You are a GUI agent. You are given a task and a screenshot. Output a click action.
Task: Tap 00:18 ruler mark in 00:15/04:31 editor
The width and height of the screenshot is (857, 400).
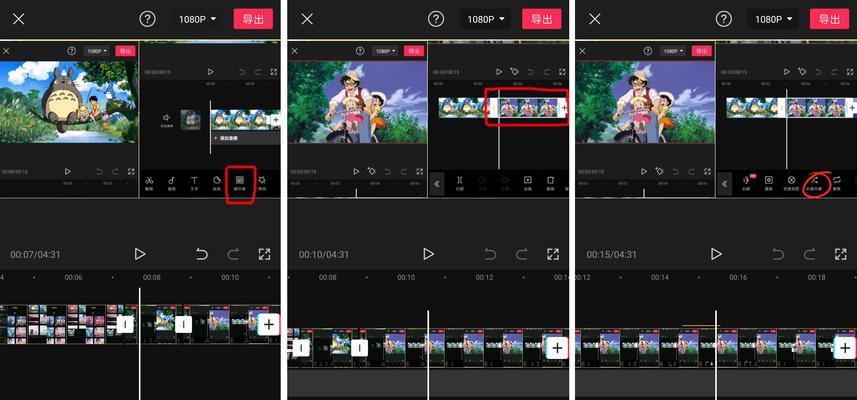click(x=817, y=278)
